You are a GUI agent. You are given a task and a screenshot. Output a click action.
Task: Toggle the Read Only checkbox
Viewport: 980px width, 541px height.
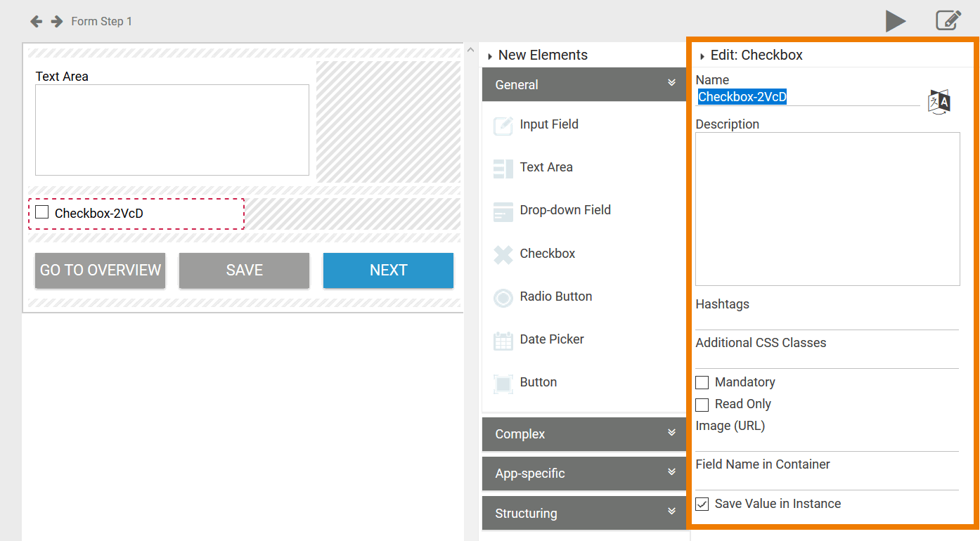(x=702, y=405)
